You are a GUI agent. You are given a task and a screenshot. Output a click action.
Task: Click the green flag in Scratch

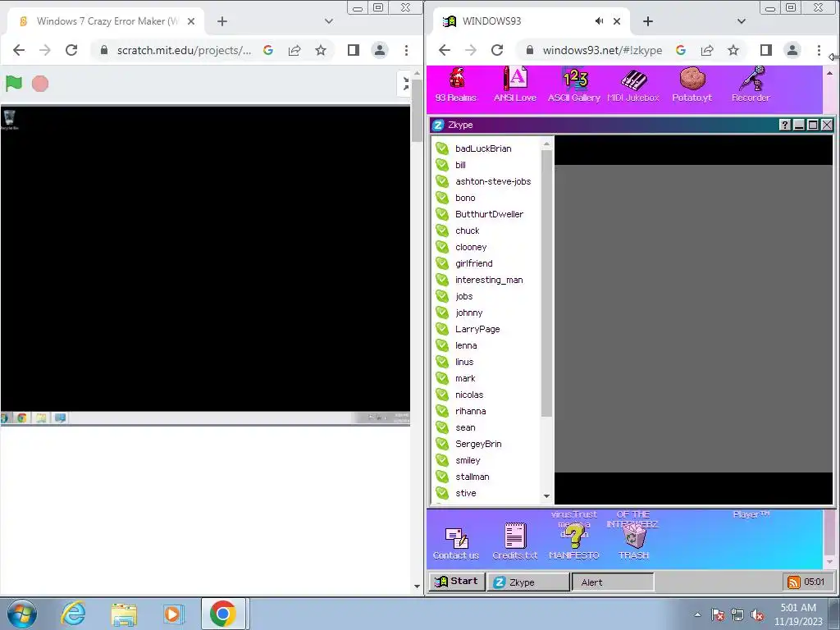pos(14,84)
